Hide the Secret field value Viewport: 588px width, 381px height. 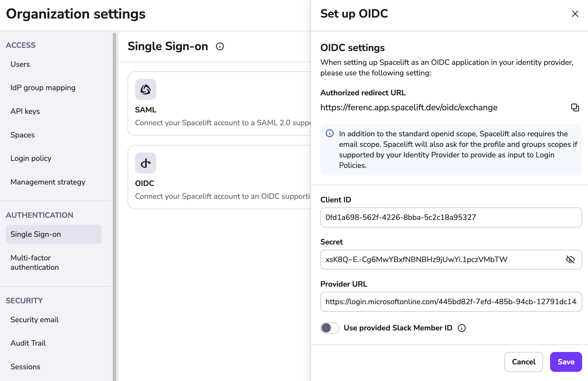[x=570, y=259]
